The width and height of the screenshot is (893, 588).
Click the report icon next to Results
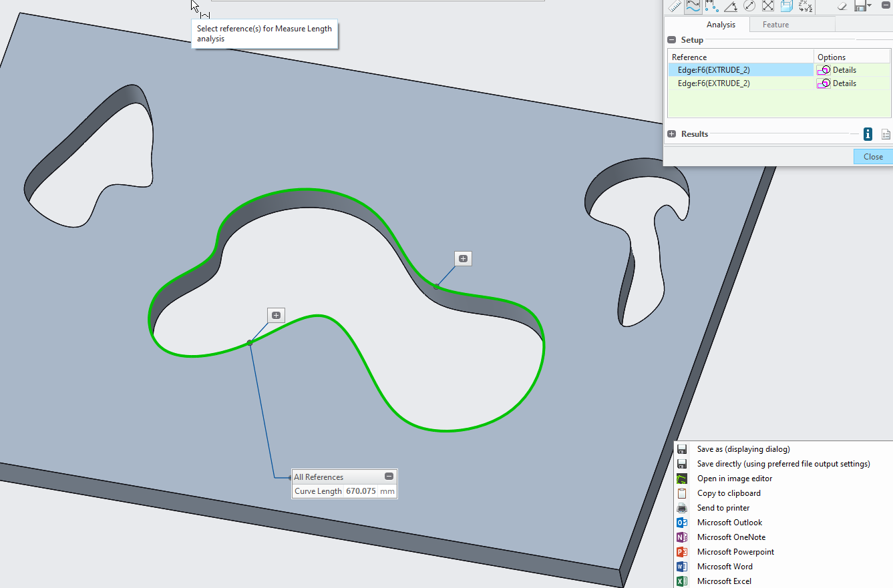pos(885,134)
